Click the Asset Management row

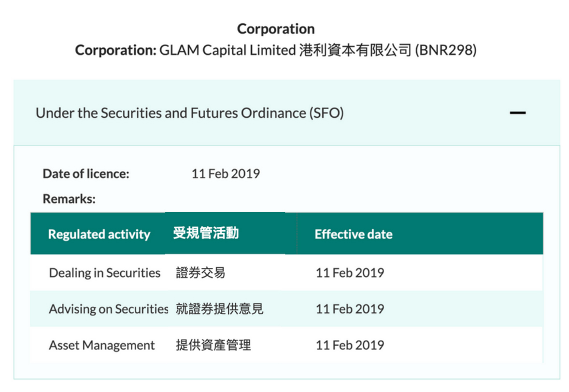pos(286,345)
